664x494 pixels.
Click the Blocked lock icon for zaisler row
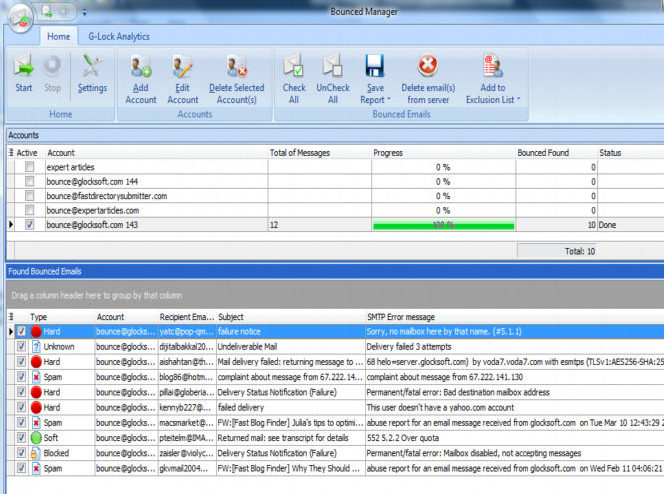(x=36, y=453)
